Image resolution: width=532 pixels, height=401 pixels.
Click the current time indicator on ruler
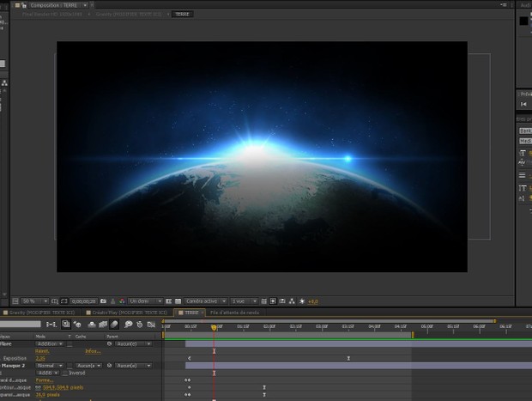(x=214, y=327)
